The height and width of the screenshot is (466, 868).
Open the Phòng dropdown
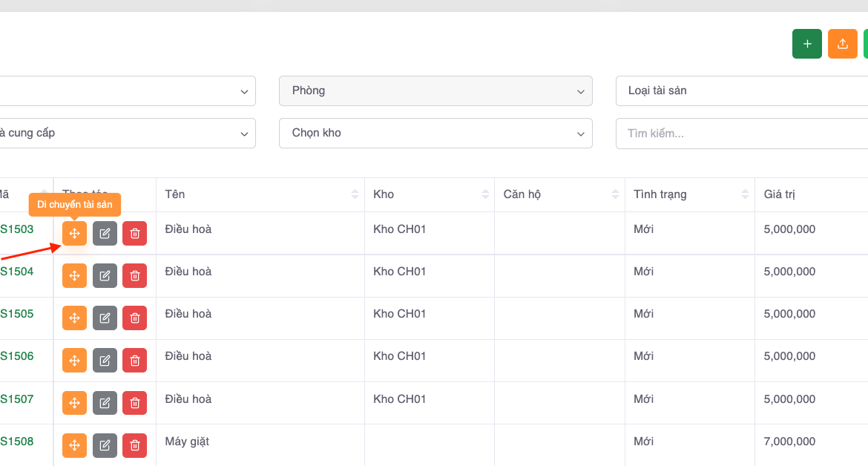click(435, 91)
